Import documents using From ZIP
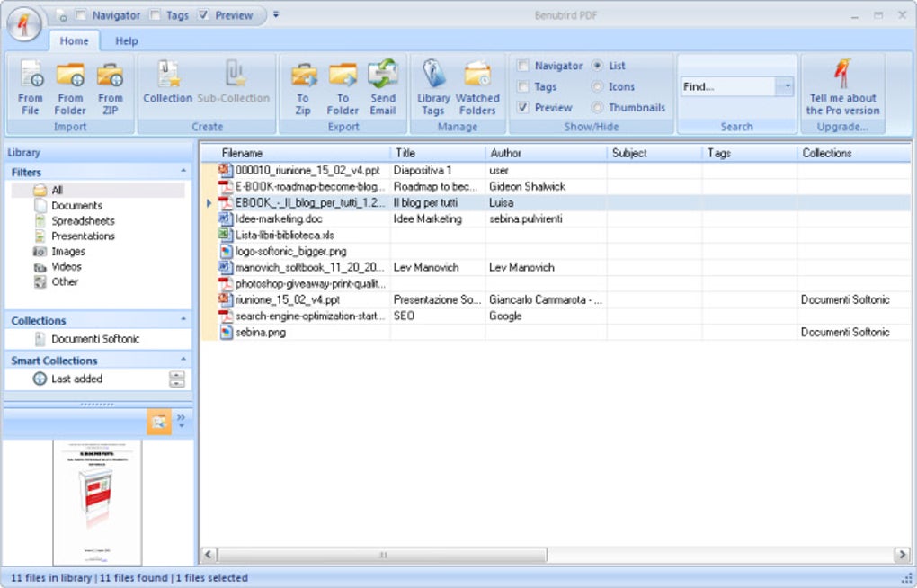 110,87
